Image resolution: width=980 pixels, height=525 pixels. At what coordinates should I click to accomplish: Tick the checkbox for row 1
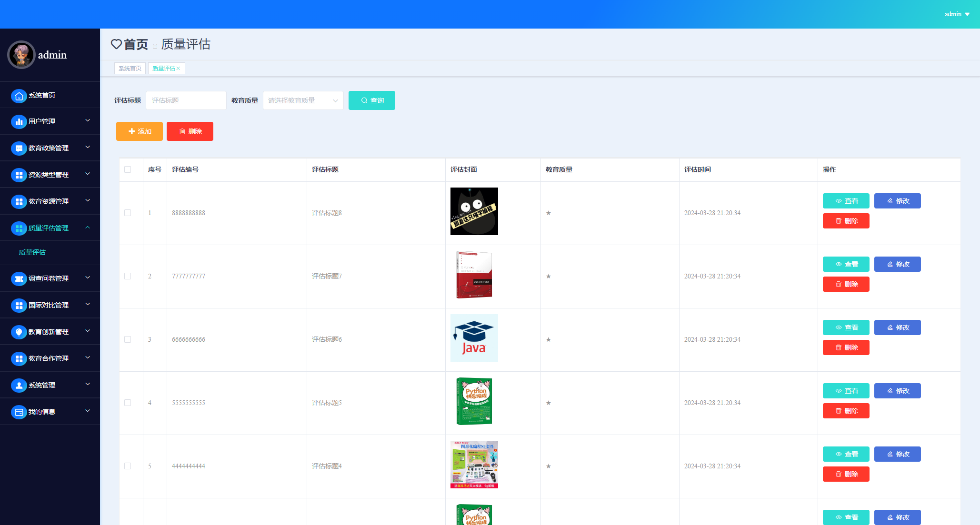tap(128, 213)
